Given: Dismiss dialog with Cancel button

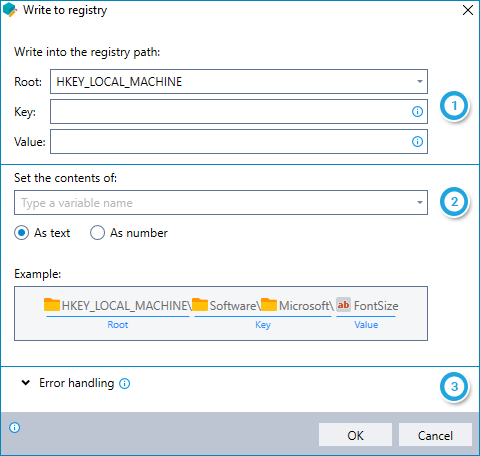Looking at the screenshot, I should (x=435, y=435).
